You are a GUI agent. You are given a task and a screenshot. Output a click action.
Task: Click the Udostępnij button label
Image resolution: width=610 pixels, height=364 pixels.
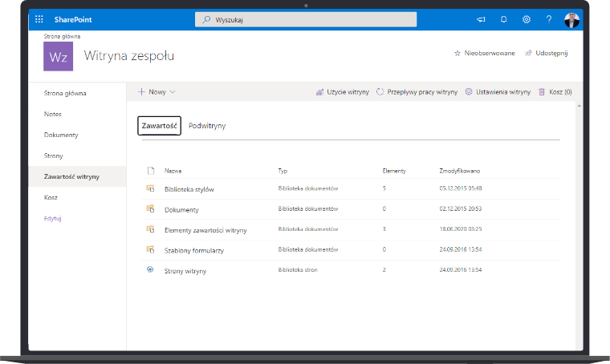click(x=551, y=53)
